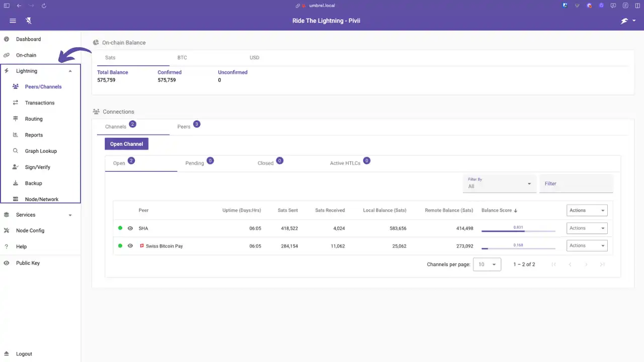Click the next page pagination arrow
The width and height of the screenshot is (644, 362).
586,264
